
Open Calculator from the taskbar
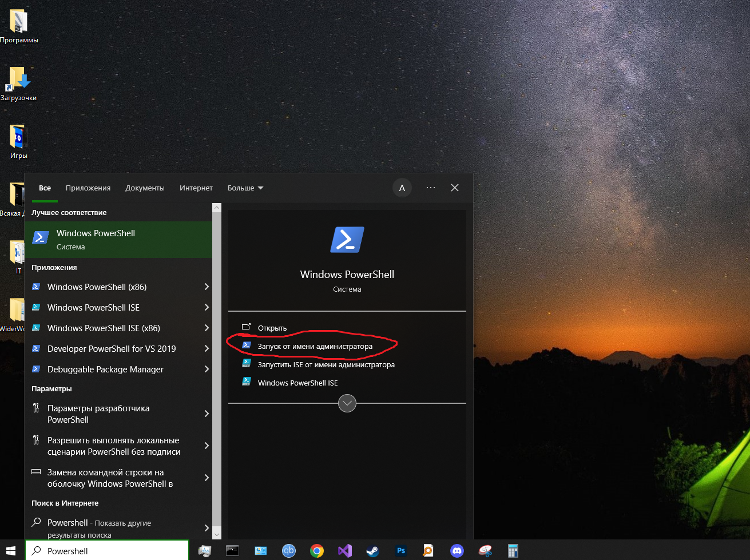513,551
